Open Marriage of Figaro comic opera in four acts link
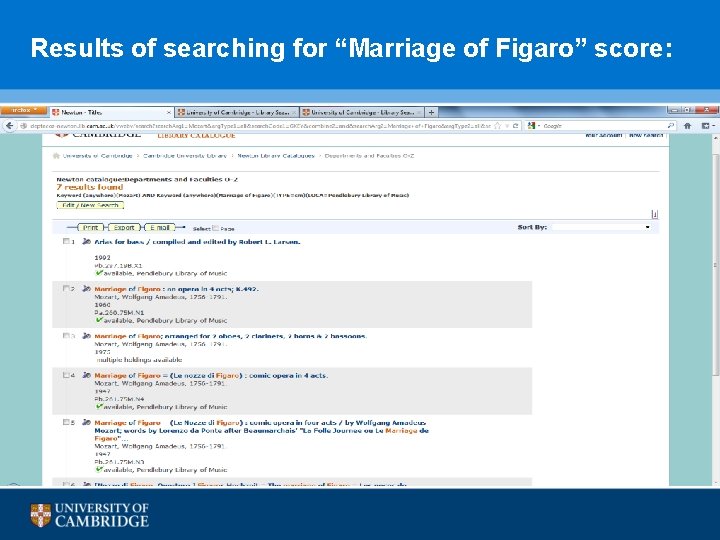The image size is (720, 540). tap(261, 431)
